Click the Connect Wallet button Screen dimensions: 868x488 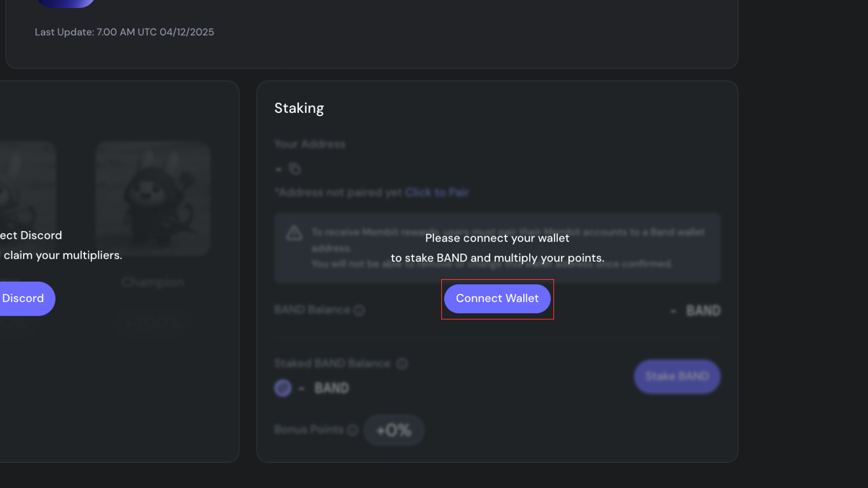click(x=497, y=299)
